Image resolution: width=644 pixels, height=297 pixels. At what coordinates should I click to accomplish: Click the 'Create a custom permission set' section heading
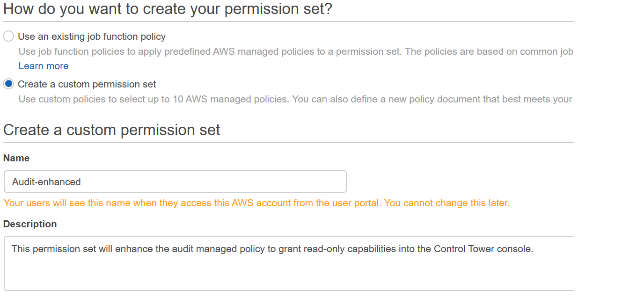pyautogui.click(x=111, y=130)
